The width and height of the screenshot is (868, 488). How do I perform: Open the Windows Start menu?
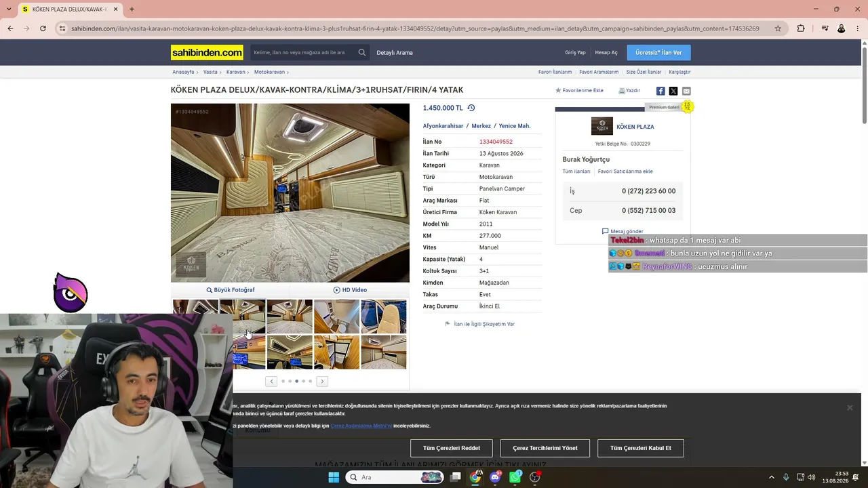click(x=334, y=477)
